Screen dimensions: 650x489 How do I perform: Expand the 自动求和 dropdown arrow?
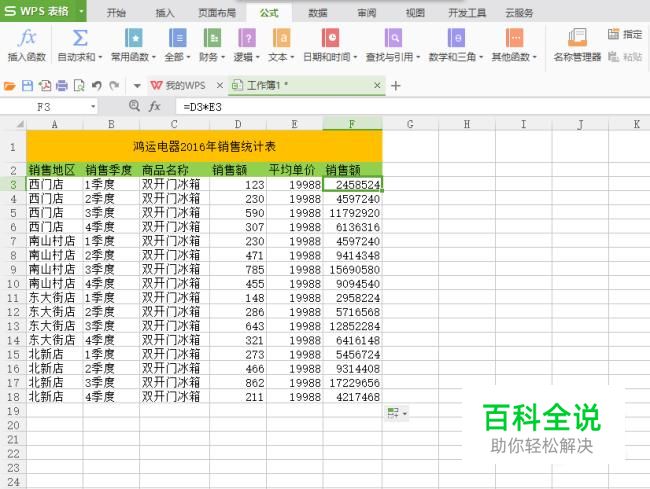click(x=100, y=57)
